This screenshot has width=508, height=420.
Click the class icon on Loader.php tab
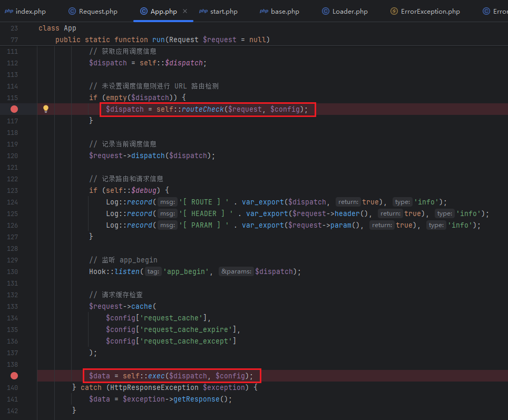coord(326,12)
